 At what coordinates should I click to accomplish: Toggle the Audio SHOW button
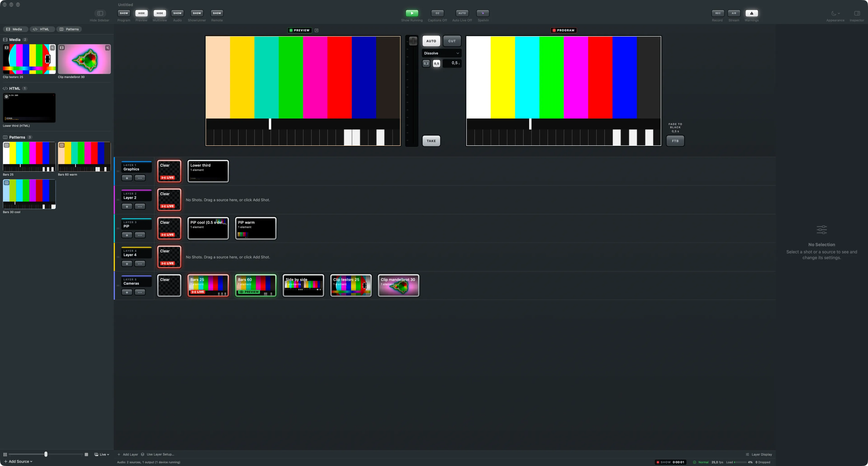point(177,13)
